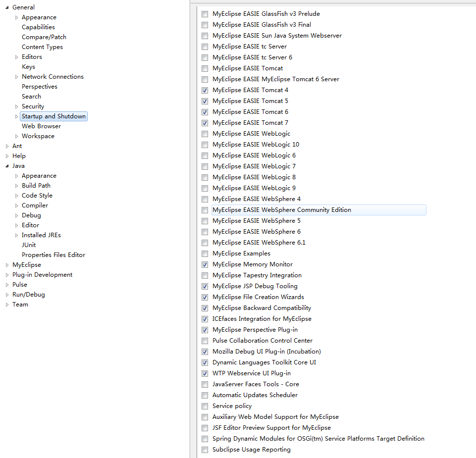Open Search preferences
The width and height of the screenshot is (476, 458).
(x=31, y=97)
